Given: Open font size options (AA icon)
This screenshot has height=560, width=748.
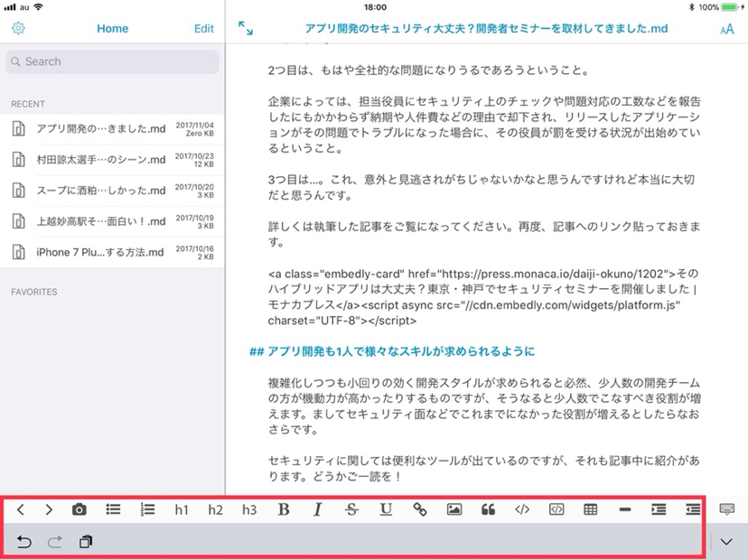Looking at the screenshot, I should pyautogui.click(x=726, y=30).
